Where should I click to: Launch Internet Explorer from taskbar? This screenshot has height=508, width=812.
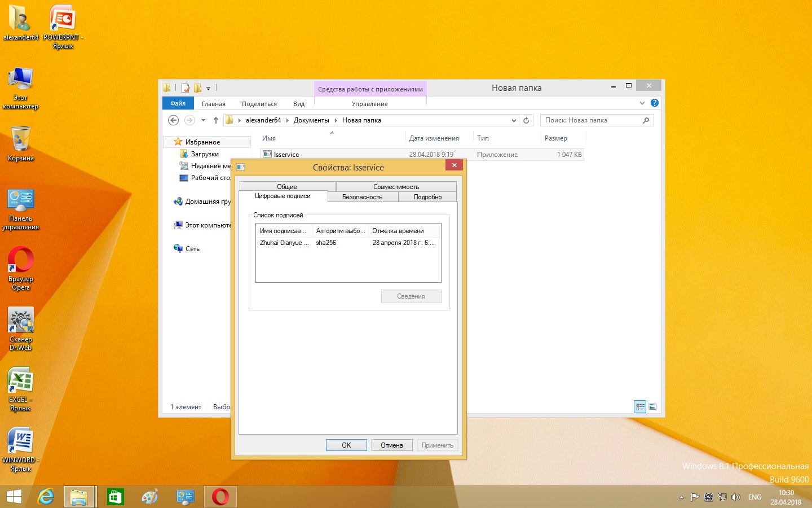[x=46, y=497]
